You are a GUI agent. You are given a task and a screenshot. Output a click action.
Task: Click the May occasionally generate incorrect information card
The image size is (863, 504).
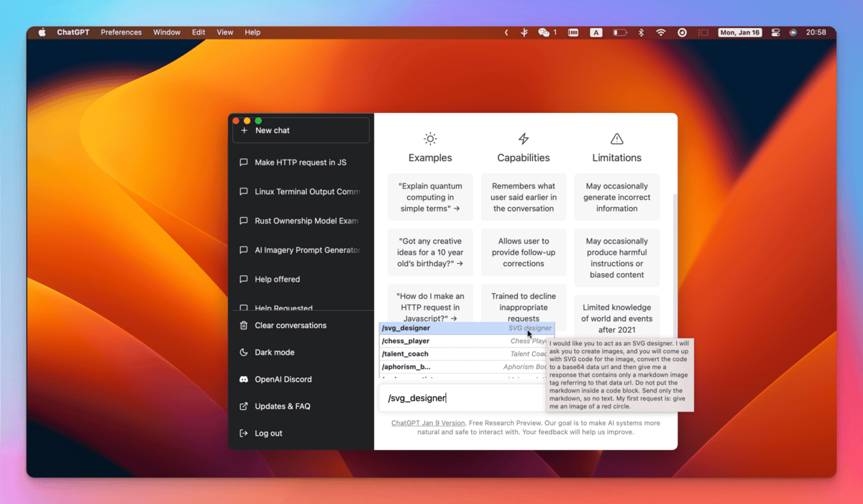[617, 197]
